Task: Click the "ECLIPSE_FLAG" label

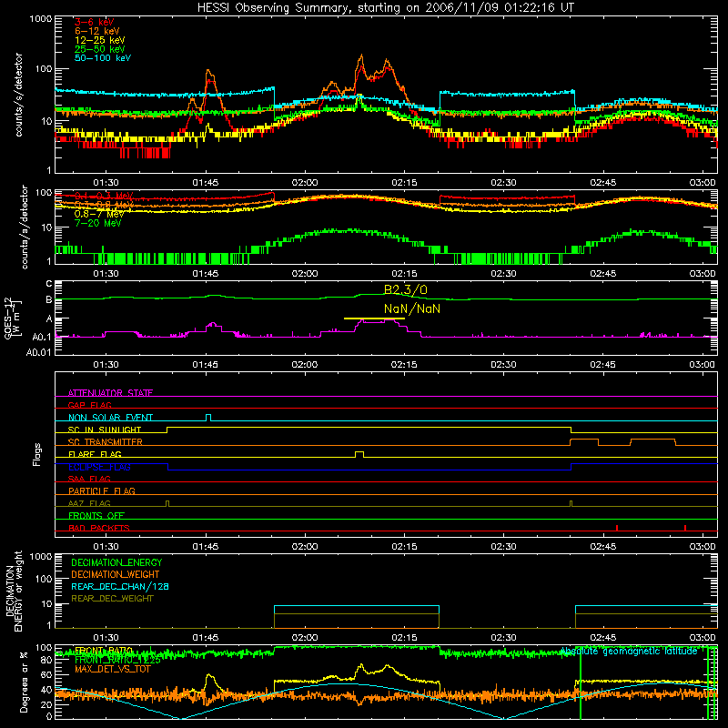Action: point(99,467)
